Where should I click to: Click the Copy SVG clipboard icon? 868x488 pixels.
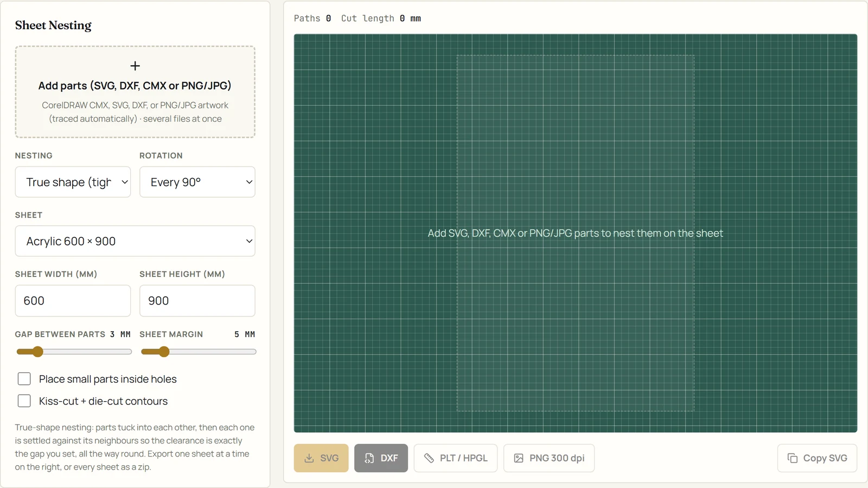tap(793, 458)
